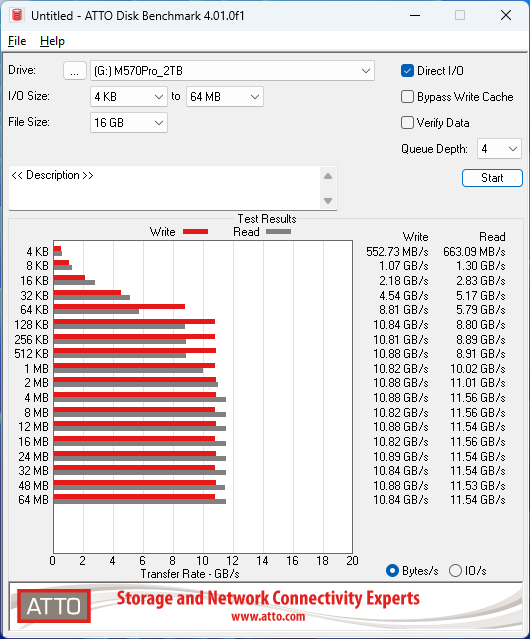Click the 4 KB write value 552.73 MB/s
Image resolution: width=530 pixels, height=639 pixels.
[x=397, y=252]
